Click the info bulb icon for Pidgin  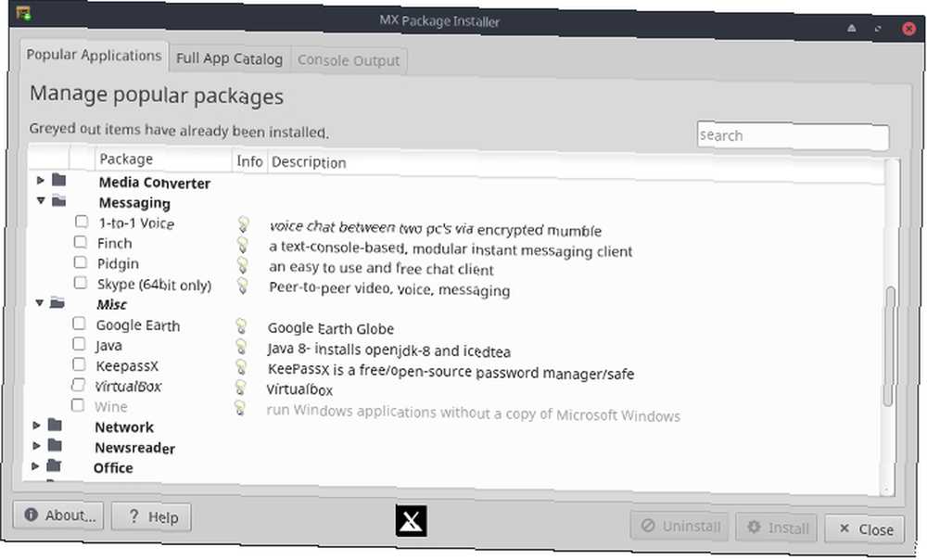(x=242, y=264)
